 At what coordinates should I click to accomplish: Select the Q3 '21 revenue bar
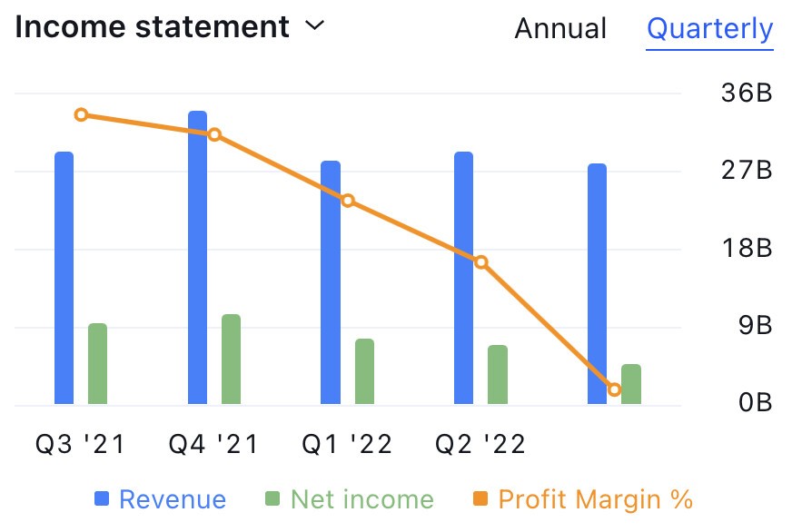pos(64,278)
